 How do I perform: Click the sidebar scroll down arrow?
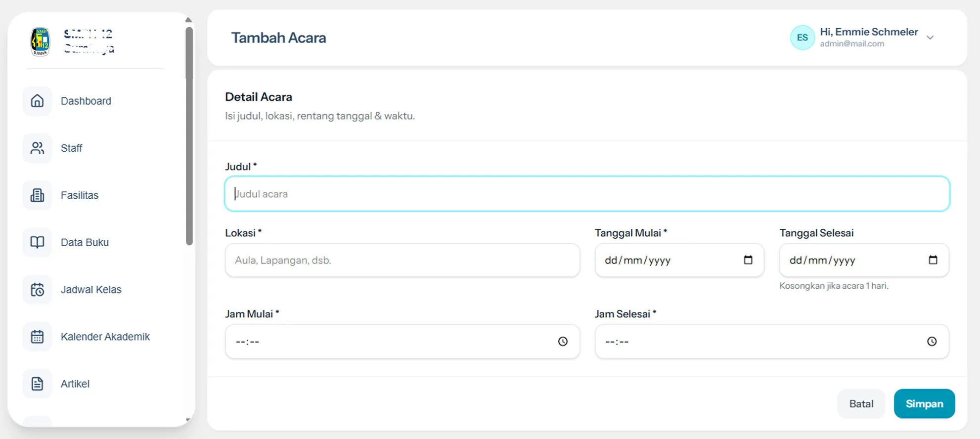(188, 420)
